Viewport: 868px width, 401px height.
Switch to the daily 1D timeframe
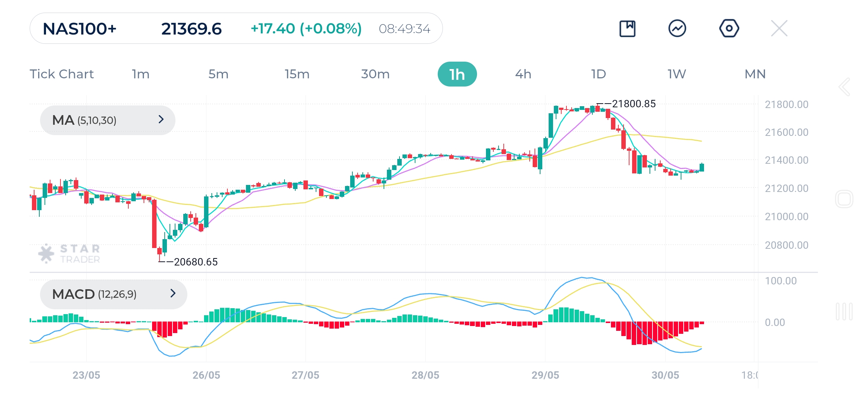click(x=599, y=74)
